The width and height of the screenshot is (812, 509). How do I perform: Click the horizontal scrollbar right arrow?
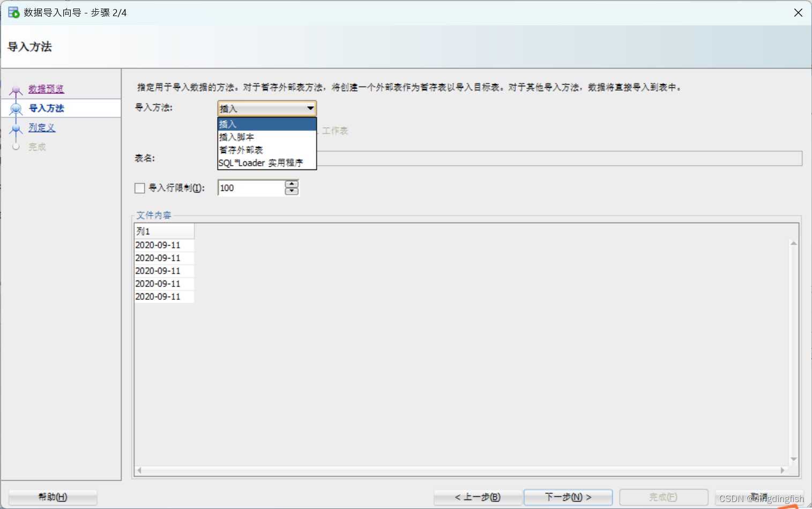point(783,470)
